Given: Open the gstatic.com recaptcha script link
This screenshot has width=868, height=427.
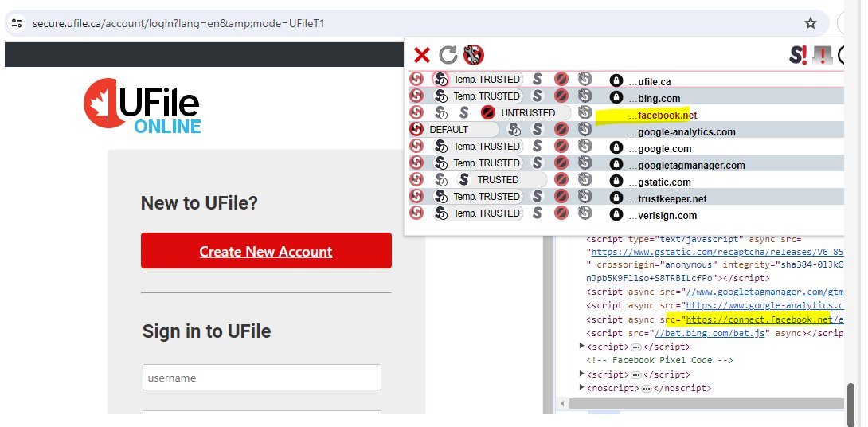Looking at the screenshot, I should pos(717,253).
